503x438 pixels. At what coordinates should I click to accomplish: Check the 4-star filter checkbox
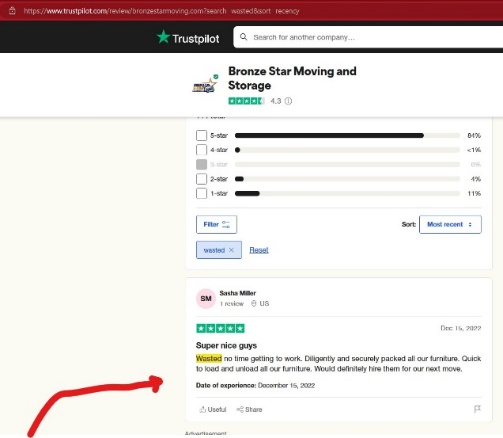tap(201, 150)
